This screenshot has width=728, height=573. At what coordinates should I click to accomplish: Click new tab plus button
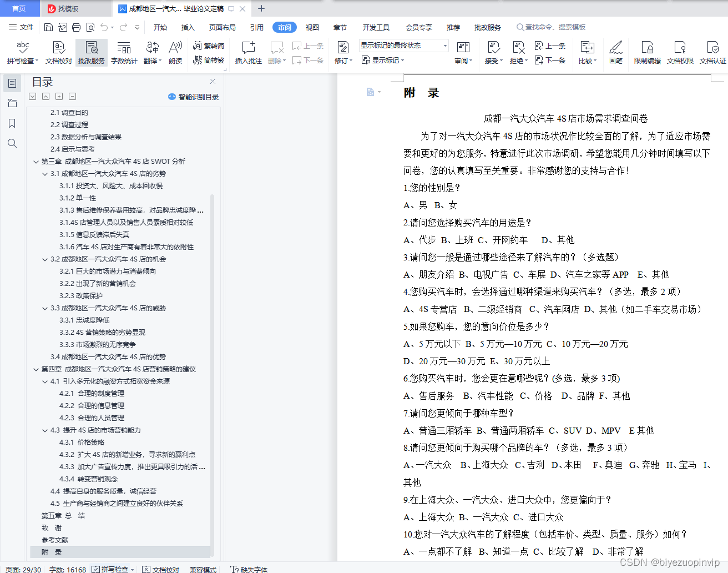coord(261,8)
